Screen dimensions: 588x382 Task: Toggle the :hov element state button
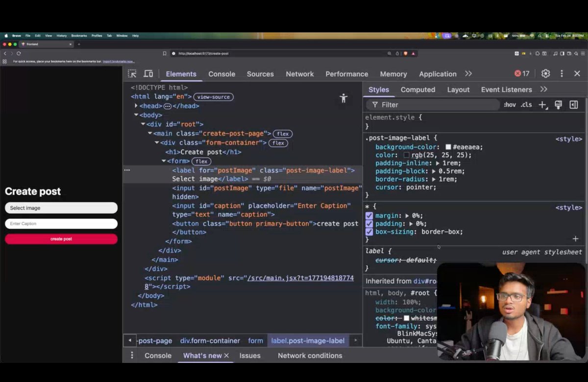click(x=510, y=105)
